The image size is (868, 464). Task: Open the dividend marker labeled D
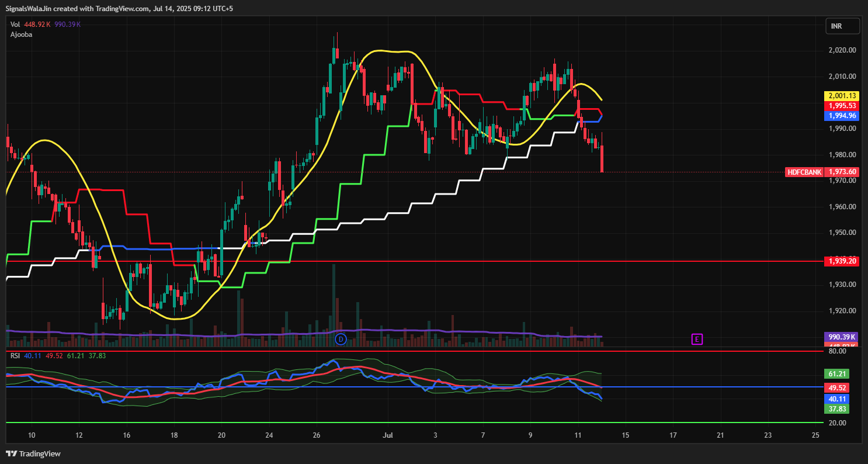tap(341, 339)
